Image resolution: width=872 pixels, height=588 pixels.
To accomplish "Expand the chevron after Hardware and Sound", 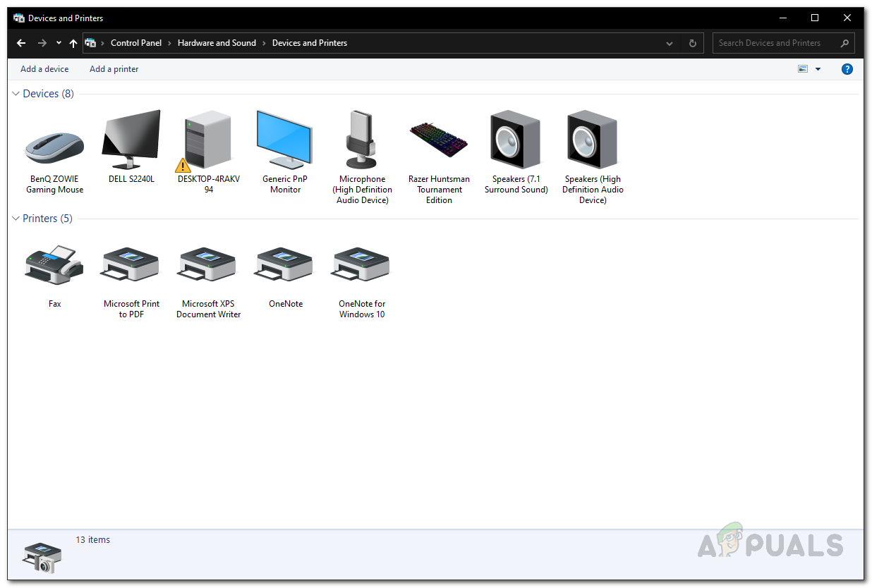I will 265,43.
